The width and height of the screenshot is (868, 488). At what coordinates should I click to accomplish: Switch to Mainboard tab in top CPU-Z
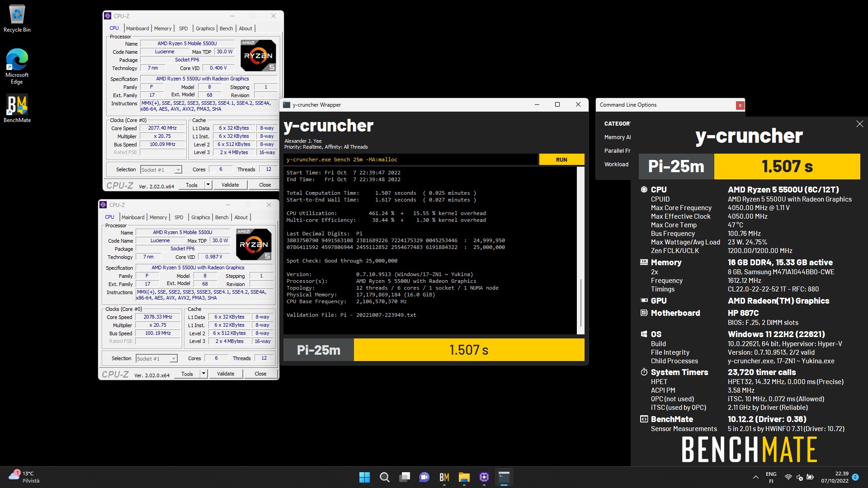(x=137, y=28)
